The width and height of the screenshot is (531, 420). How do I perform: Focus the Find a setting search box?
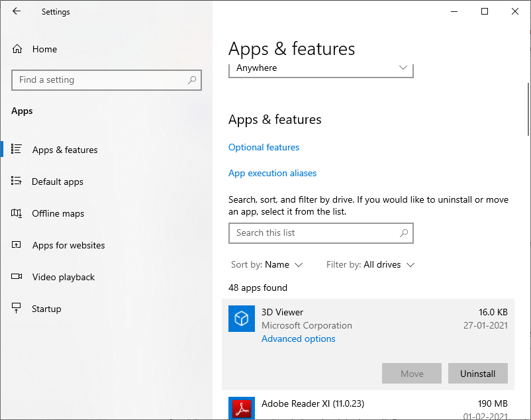107,80
